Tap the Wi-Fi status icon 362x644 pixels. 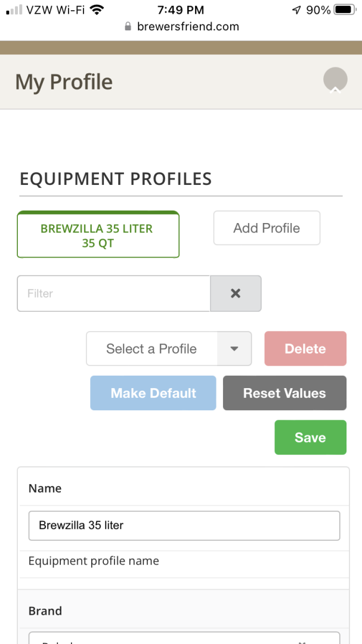coord(97,10)
